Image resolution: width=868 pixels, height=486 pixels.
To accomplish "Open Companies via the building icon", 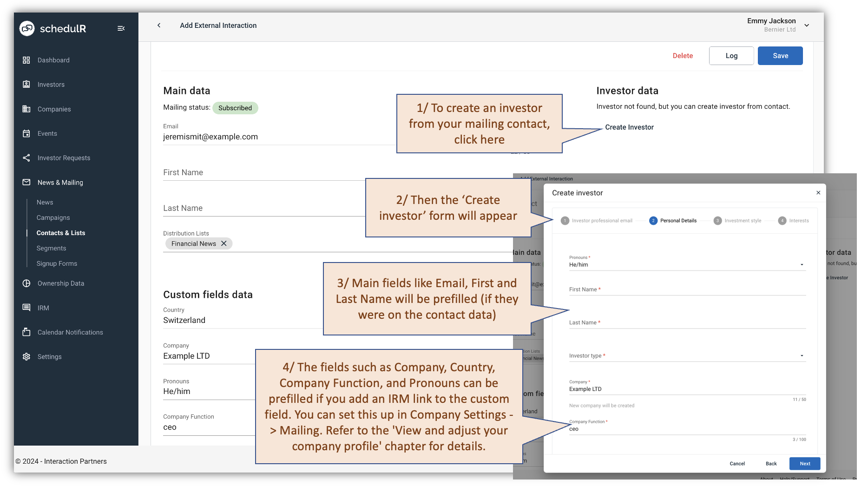I will (27, 109).
